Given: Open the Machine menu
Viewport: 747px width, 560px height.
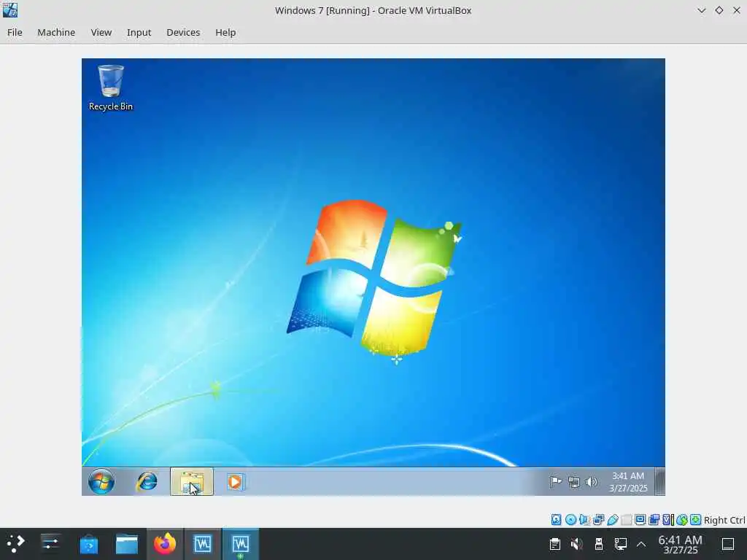Looking at the screenshot, I should pyautogui.click(x=56, y=32).
